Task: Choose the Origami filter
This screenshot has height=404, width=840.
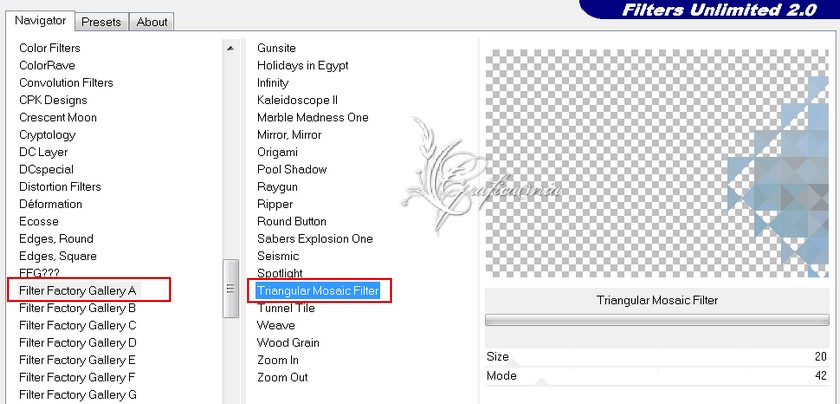Action: tap(278, 152)
